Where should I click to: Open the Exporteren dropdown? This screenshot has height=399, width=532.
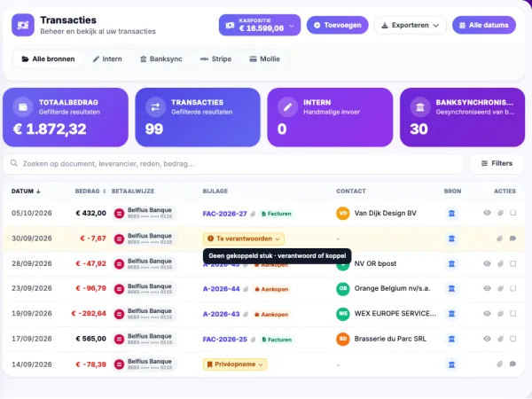(410, 25)
